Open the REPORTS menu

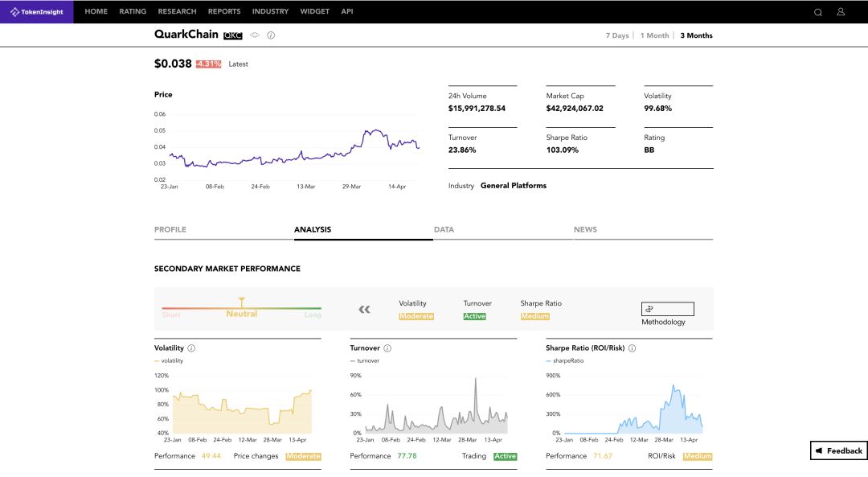[x=224, y=11]
